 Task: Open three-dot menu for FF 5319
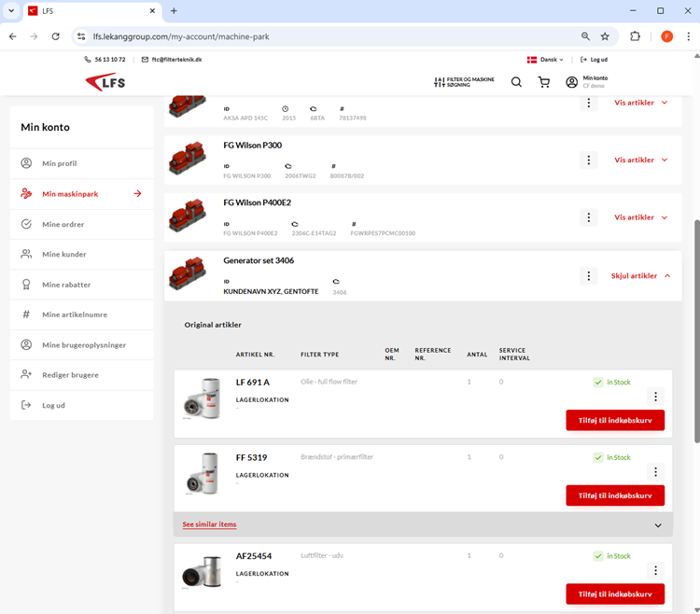point(655,471)
